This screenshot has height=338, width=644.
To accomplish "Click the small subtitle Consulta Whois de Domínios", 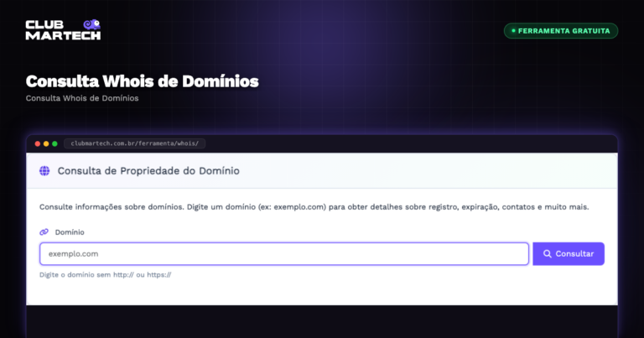I will click(82, 98).
